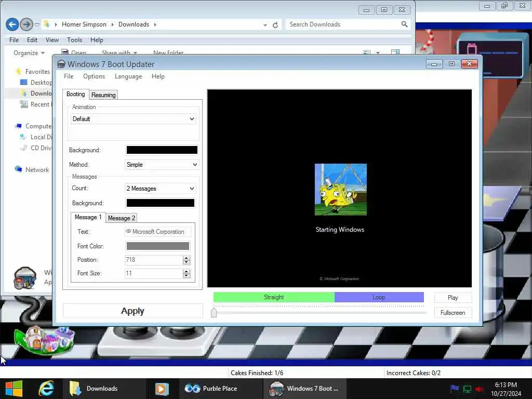Select the Message 1 tab
The width and height of the screenshot is (532, 399).
(88, 217)
